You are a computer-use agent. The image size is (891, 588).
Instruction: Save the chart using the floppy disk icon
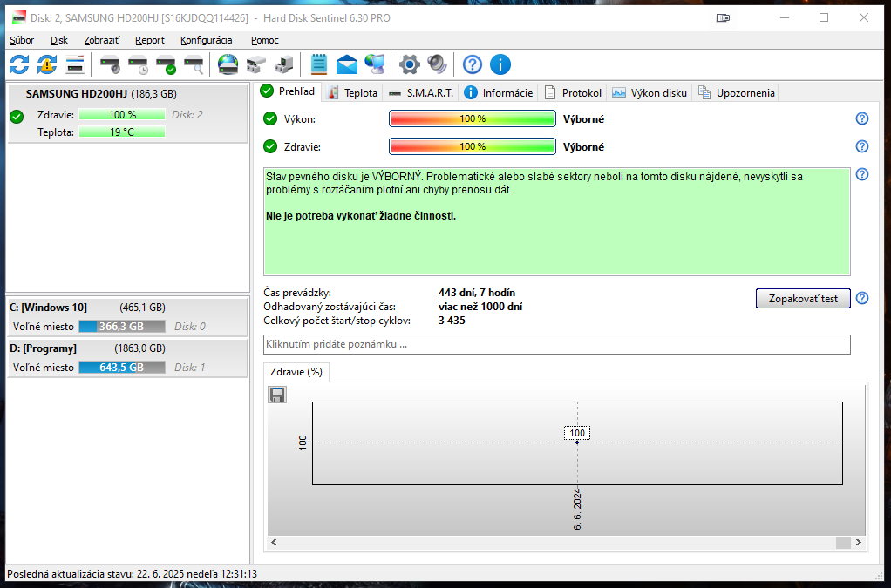click(277, 395)
